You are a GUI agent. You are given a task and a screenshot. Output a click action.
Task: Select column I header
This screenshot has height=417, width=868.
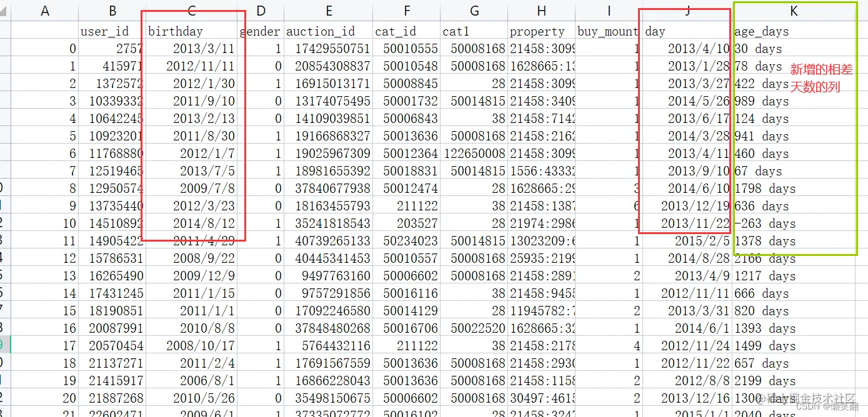(609, 11)
